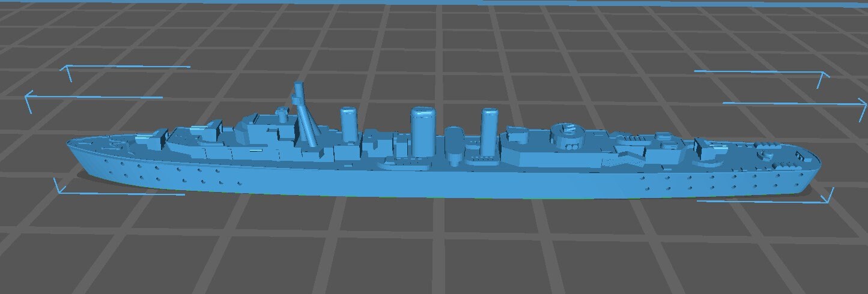Select the large middle funnel

click(423, 130)
